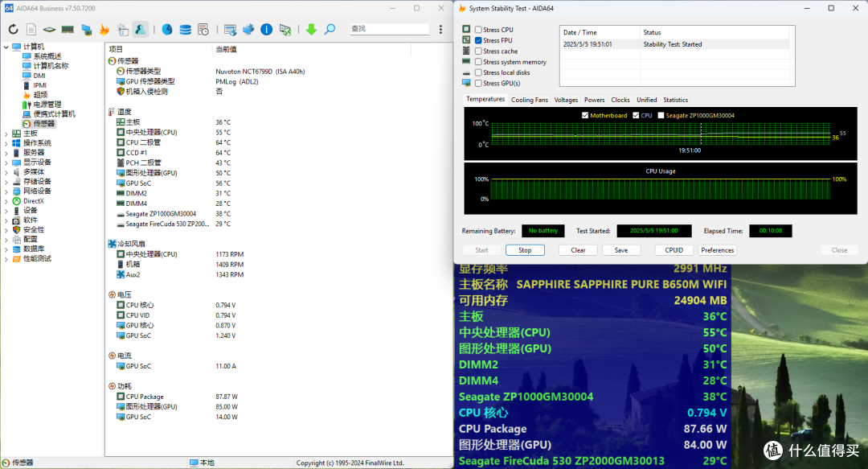Click the monitor with network card toolbar icon
868x469 pixels.
[86, 30]
